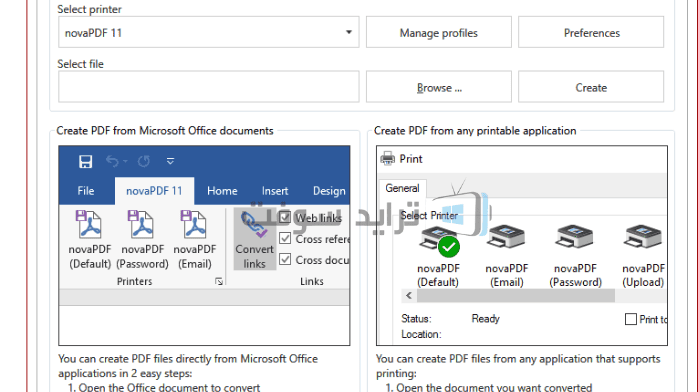Click the Browse button
The height and width of the screenshot is (392, 698).
pos(438,87)
